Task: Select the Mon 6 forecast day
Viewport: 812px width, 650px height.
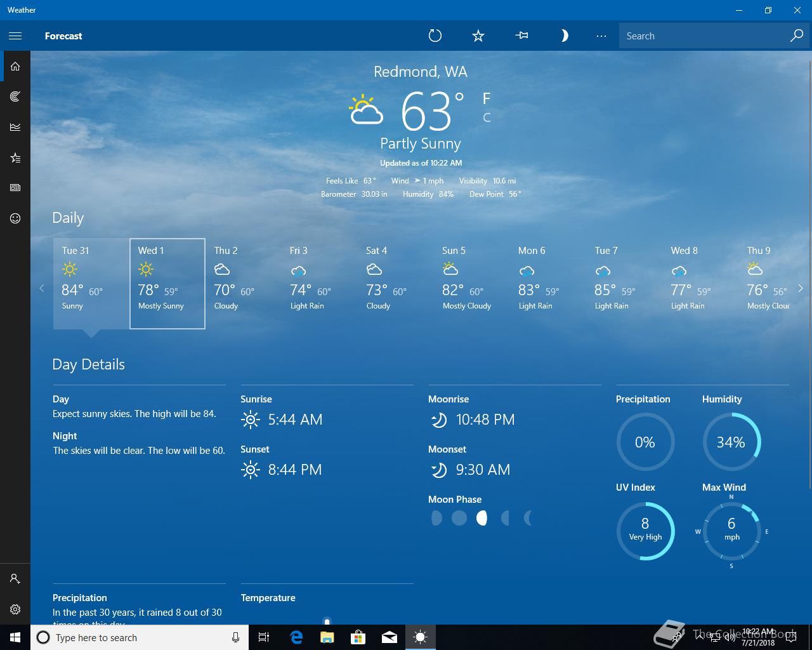Action: (x=548, y=284)
